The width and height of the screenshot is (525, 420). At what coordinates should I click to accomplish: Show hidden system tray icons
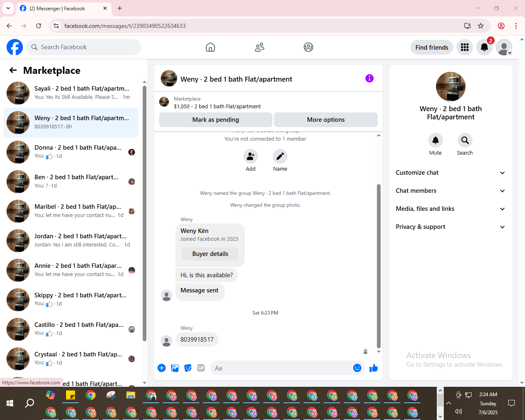449,403
